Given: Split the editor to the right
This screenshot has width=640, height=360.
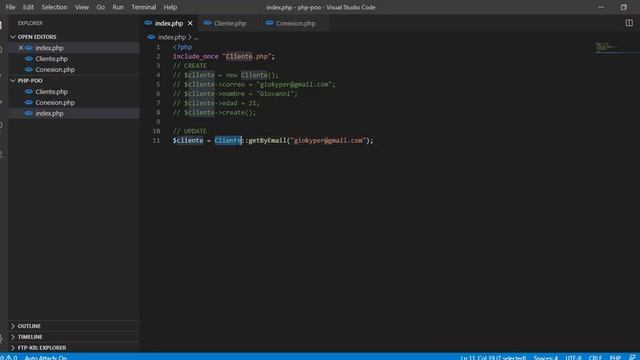Looking at the screenshot, I should [x=629, y=23].
